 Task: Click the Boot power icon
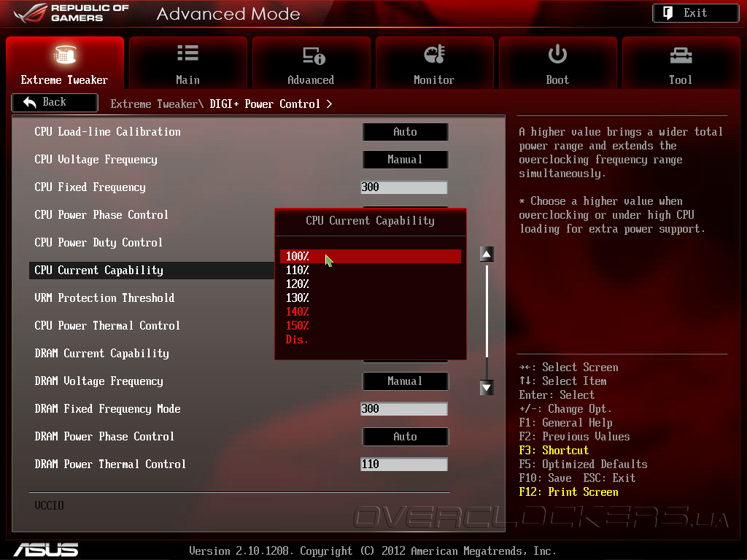point(557,54)
